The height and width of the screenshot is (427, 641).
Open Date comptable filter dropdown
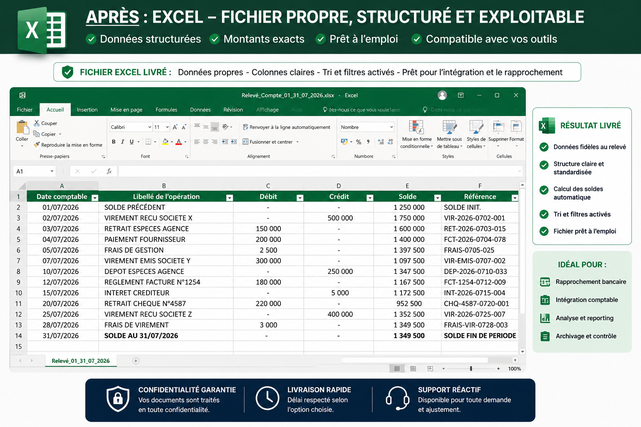95,198
